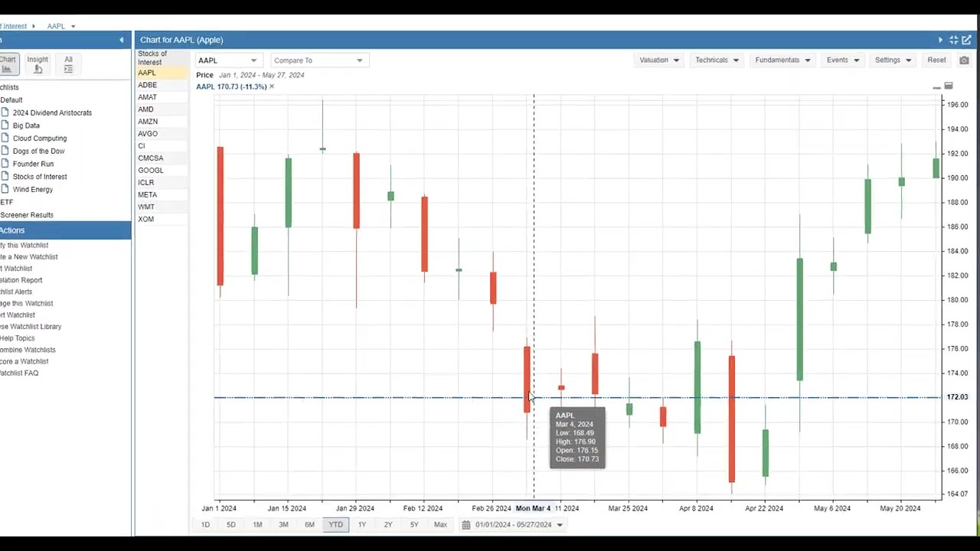Open the Browse Watchlist Library link

[x=31, y=327]
